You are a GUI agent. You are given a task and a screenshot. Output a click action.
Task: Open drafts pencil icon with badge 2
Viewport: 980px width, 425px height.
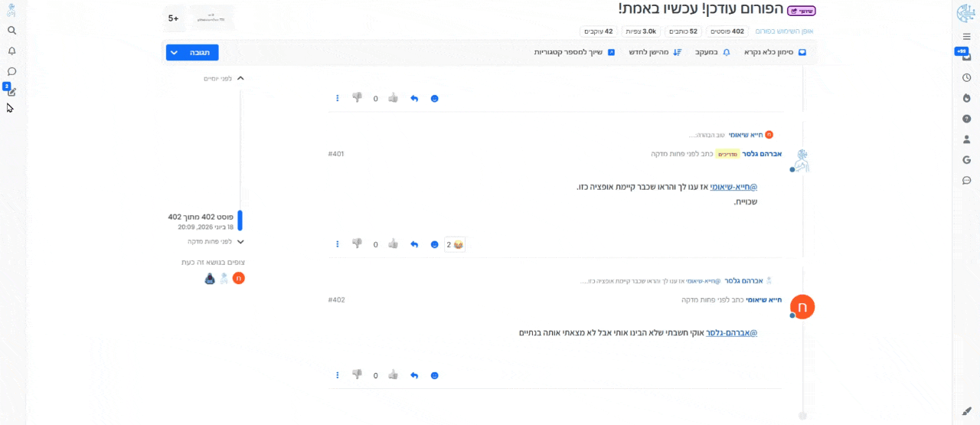(11, 90)
